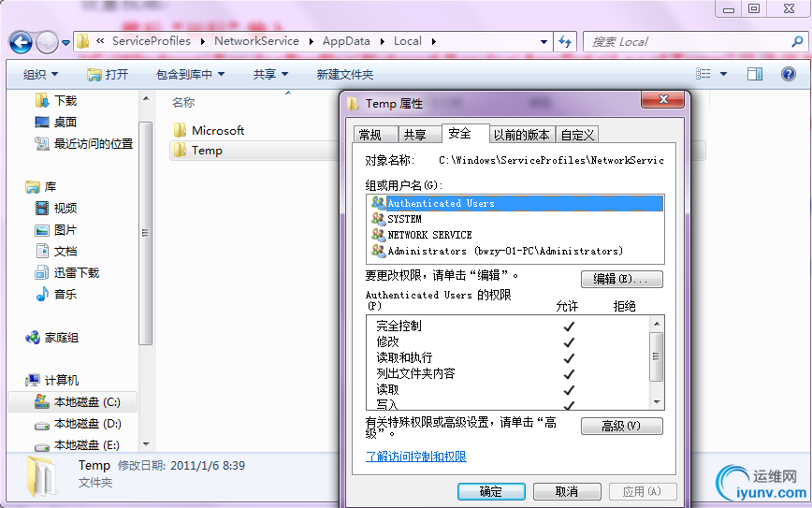
Task: Open Help with the question mark icon
Action: click(x=789, y=74)
